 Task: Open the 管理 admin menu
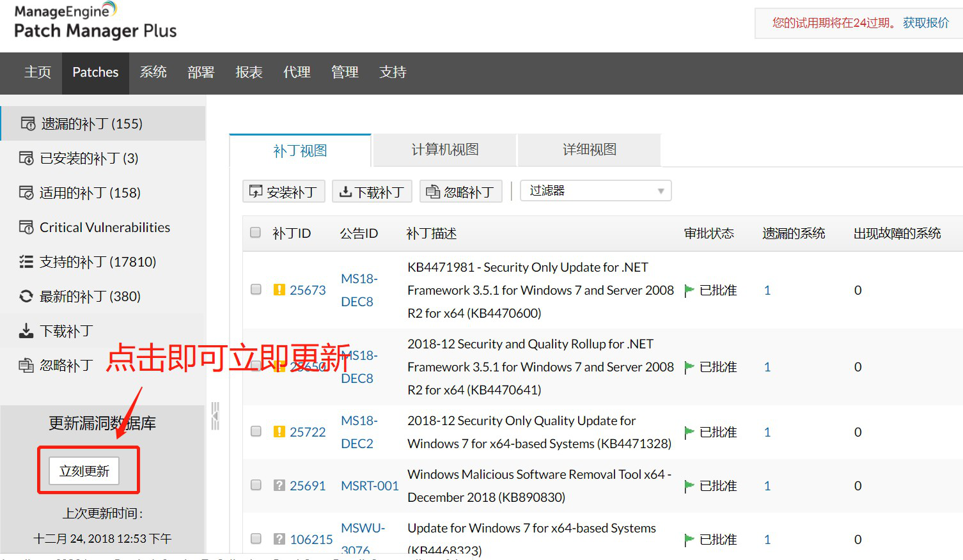pyautogui.click(x=345, y=72)
